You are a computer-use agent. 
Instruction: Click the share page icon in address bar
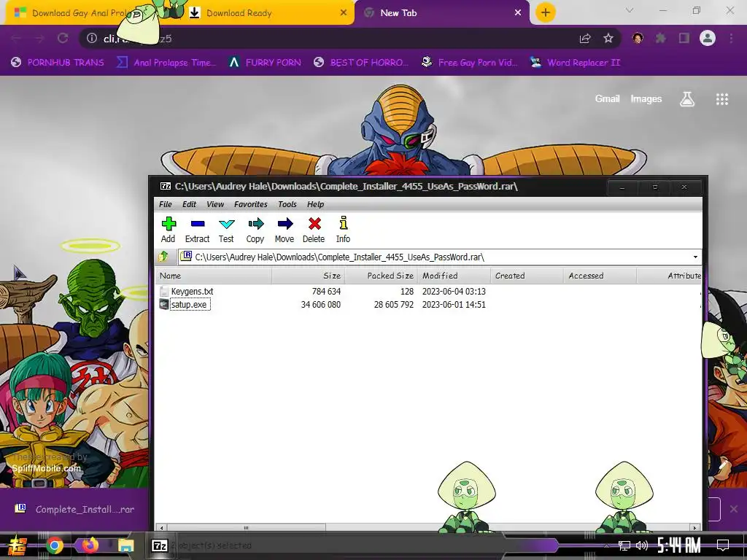[585, 38]
